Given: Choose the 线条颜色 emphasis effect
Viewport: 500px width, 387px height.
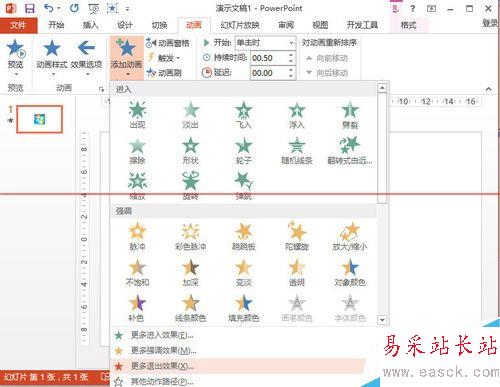Looking at the screenshot, I should click(190, 308).
